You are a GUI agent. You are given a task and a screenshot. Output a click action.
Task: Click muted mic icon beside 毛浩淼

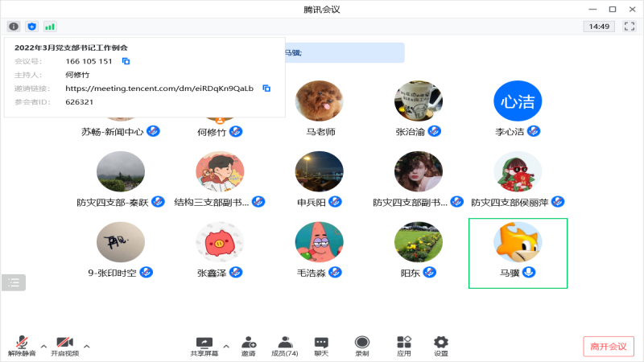click(335, 273)
